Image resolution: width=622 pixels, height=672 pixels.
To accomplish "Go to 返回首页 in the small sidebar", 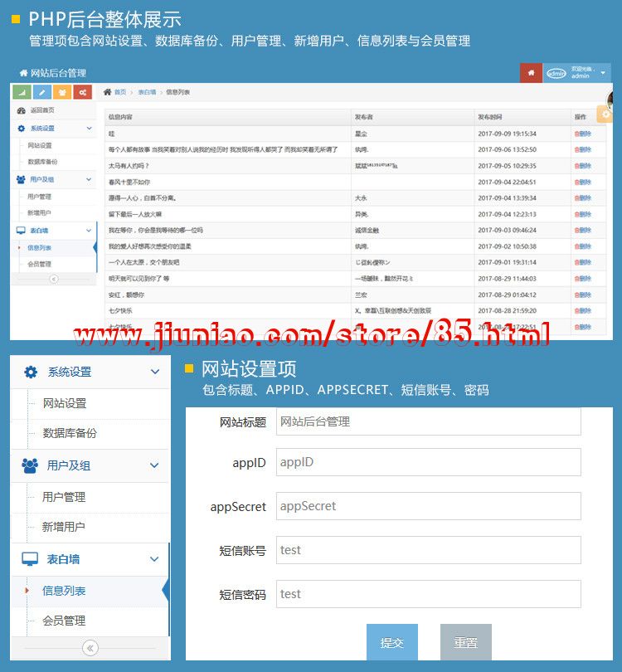I will 42,110.
